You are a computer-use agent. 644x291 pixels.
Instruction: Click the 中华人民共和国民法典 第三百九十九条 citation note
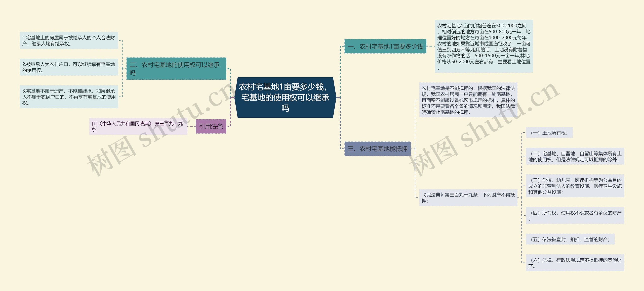point(138,126)
